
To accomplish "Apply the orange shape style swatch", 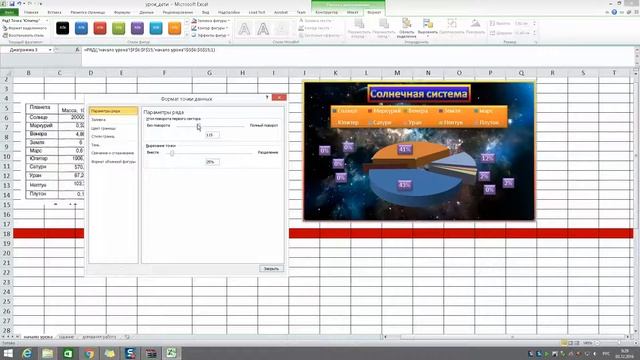I will tap(174, 28).
